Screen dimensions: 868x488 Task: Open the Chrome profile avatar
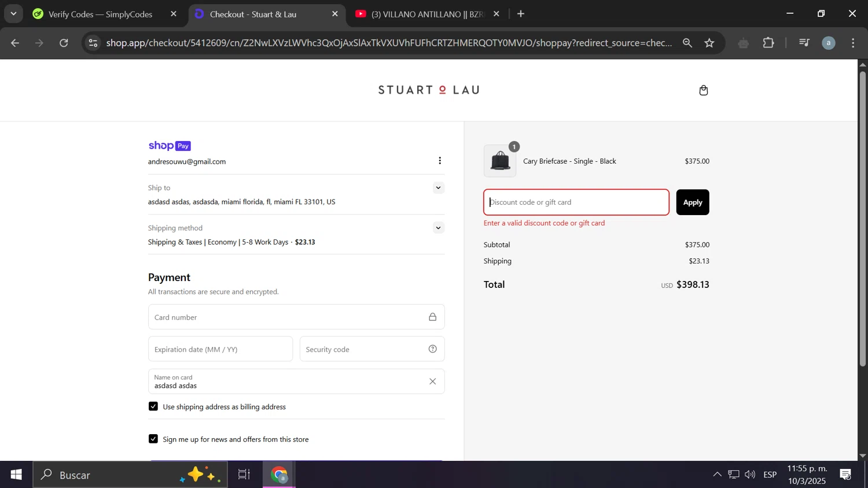point(829,43)
